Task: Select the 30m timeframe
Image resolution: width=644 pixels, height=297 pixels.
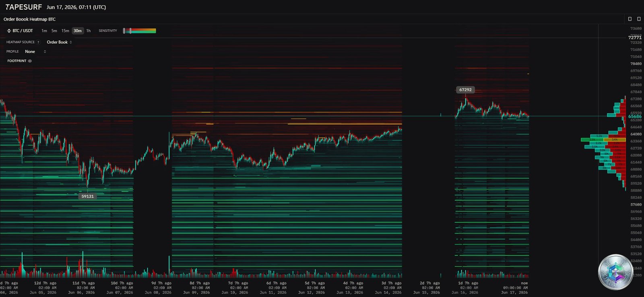Action: [x=77, y=31]
